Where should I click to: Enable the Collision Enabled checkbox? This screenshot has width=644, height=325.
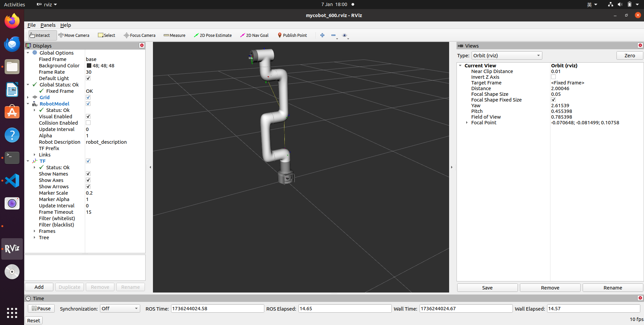point(88,123)
